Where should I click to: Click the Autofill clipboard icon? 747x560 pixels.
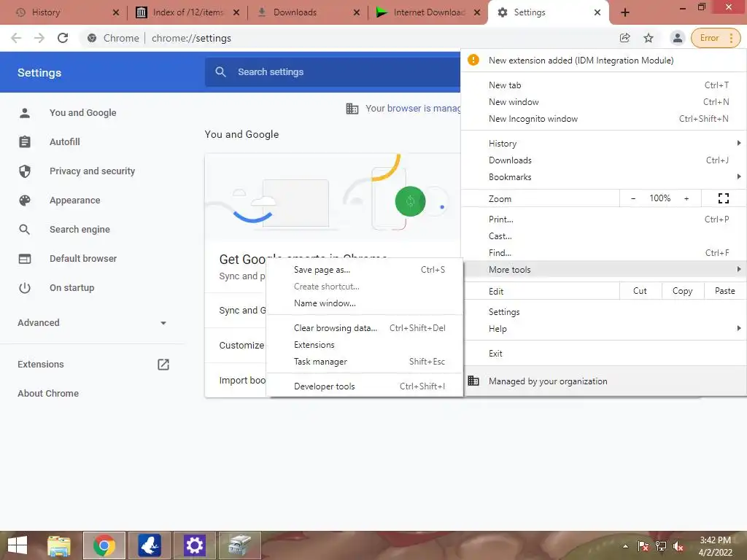(x=25, y=142)
